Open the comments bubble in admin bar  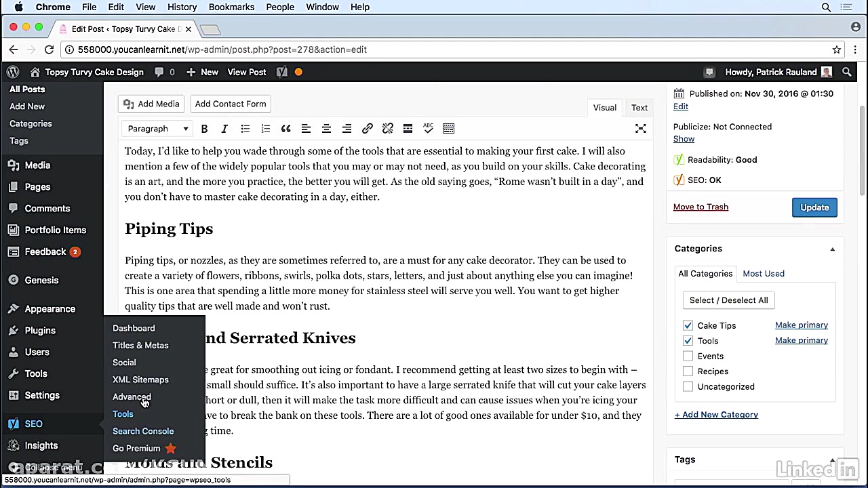[x=165, y=72]
